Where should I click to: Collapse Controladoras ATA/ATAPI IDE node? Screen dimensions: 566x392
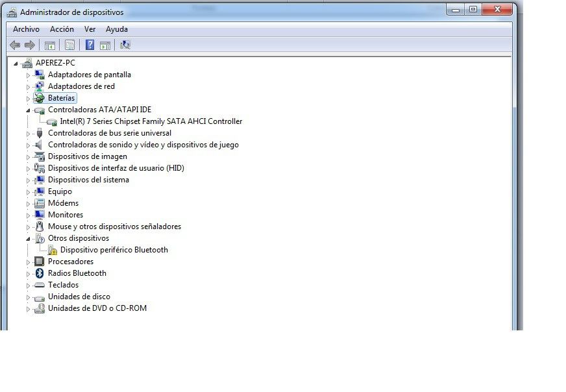(28, 110)
